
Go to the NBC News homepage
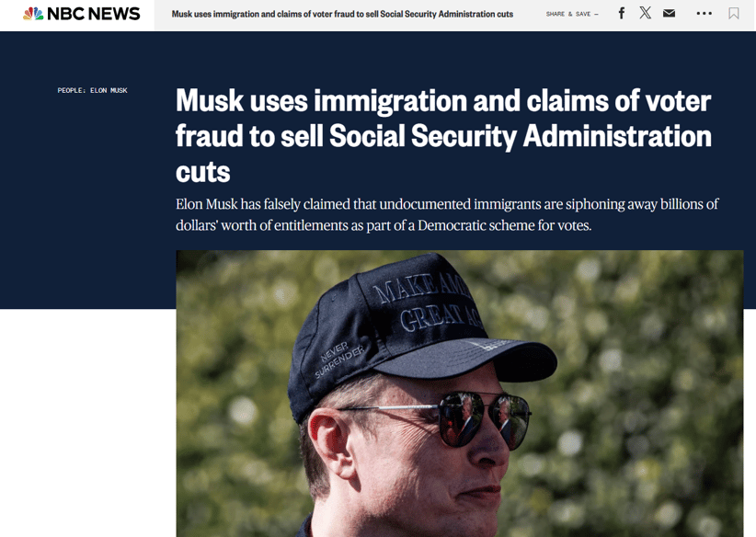(82, 14)
